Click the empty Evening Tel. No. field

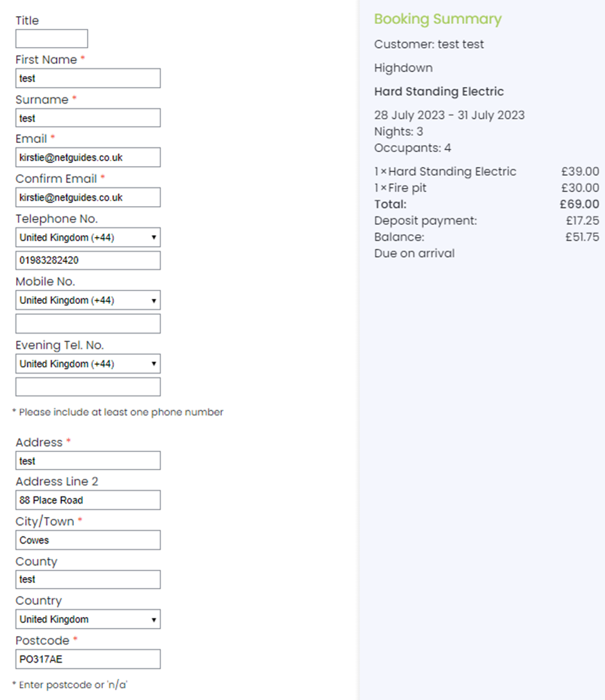pyautogui.click(x=88, y=387)
